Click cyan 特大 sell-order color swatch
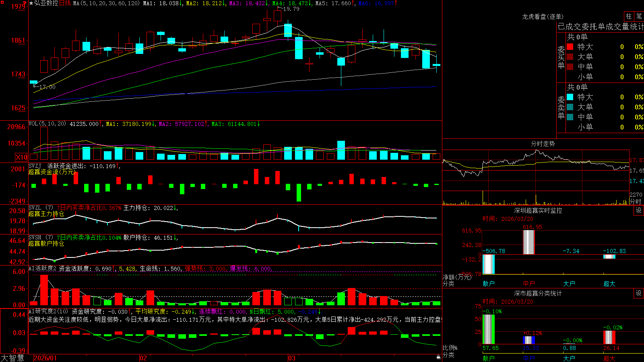The height and width of the screenshot is (362, 644). click(570, 97)
